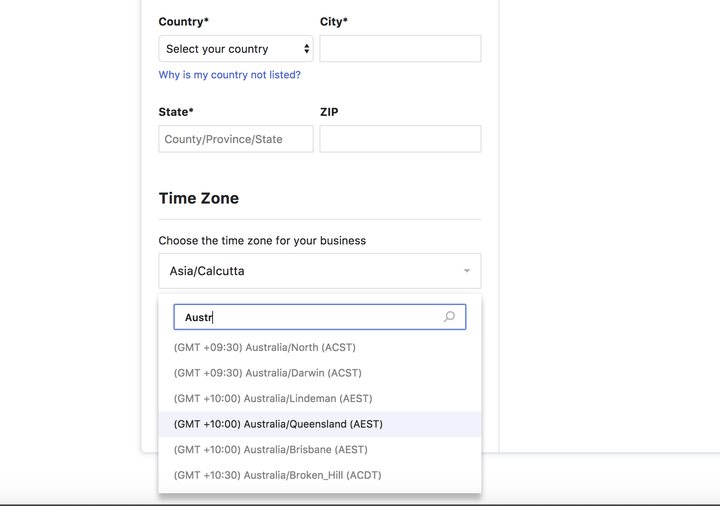720x506 pixels.
Task: Click into the ZIP input box
Action: pyautogui.click(x=400, y=139)
